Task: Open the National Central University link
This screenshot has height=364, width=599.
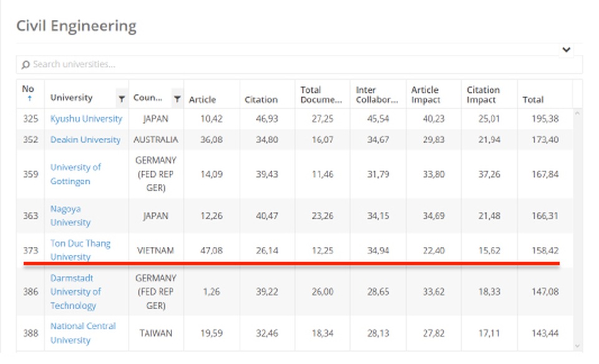Action: coord(83,333)
